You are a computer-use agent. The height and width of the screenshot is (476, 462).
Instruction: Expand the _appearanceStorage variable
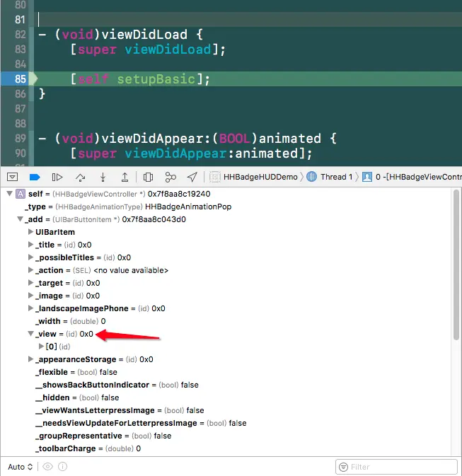[x=30, y=359]
